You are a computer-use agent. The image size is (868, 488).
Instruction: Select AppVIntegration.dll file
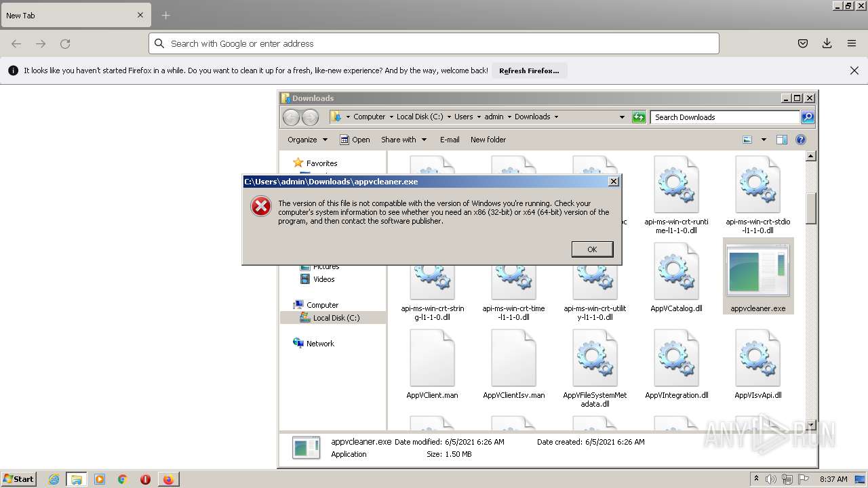tap(676, 365)
